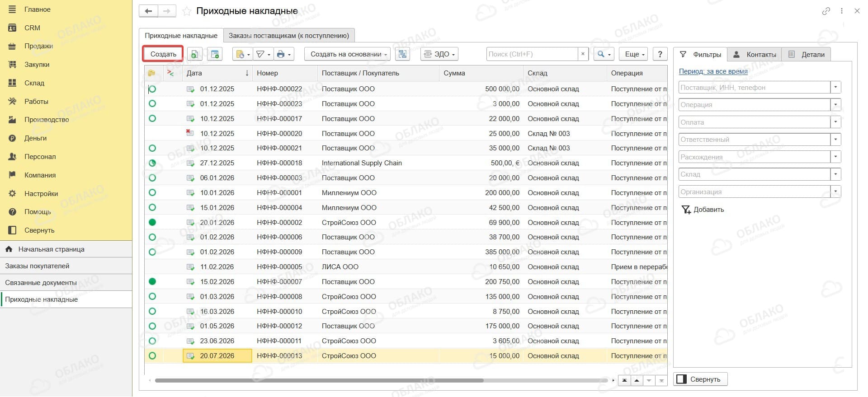This screenshot has width=868, height=397.
Task: Move up one row with the up arrow
Action: click(x=637, y=381)
